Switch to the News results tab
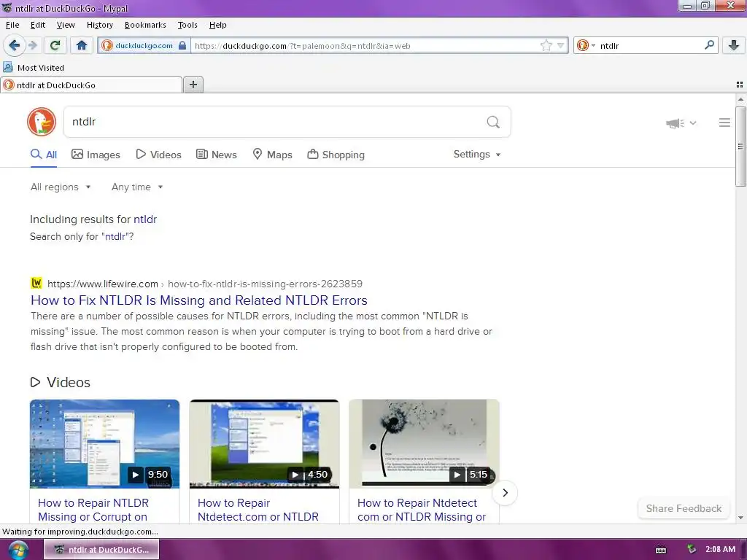 [217, 155]
